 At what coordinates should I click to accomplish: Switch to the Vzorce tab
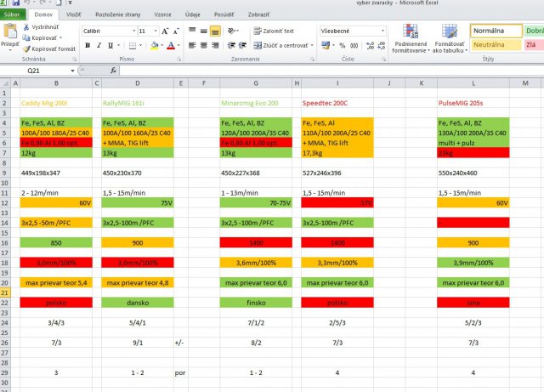click(x=162, y=14)
